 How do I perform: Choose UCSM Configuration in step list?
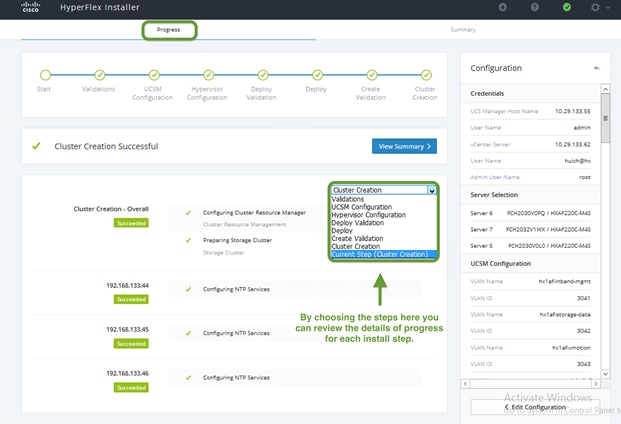383,207
